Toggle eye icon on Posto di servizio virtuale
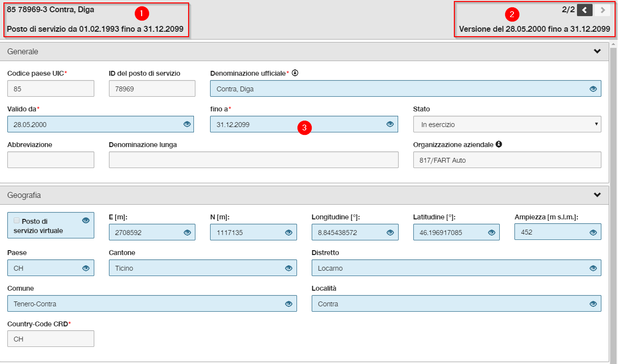This screenshot has width=618, height=364. click(86, 220)
